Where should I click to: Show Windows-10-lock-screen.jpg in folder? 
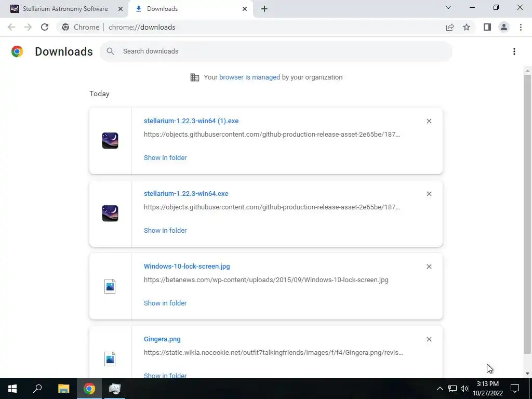tap(165, 303)
